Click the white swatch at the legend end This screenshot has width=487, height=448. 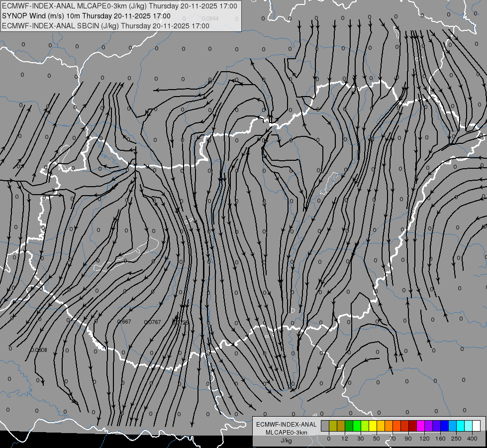point(477,426)
